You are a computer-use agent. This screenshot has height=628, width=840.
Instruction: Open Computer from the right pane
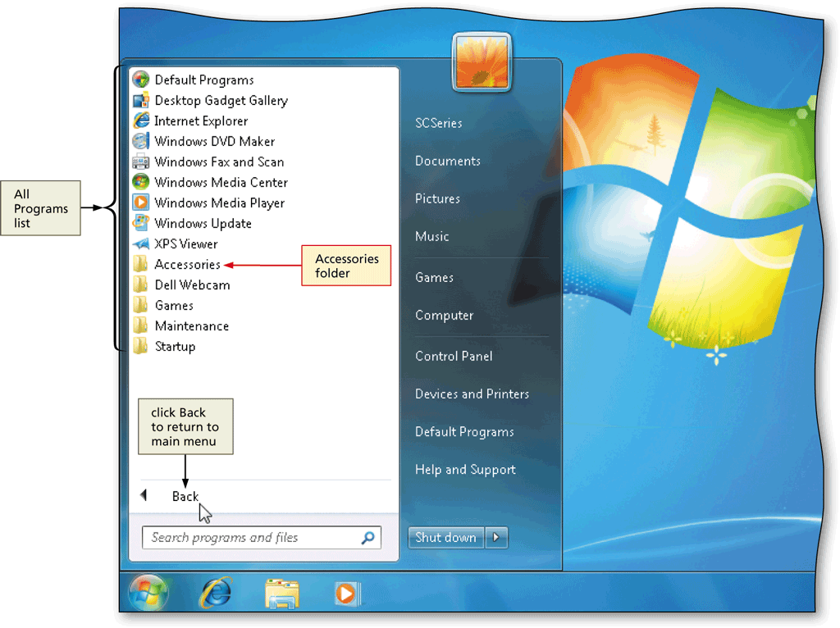point(444,316)
